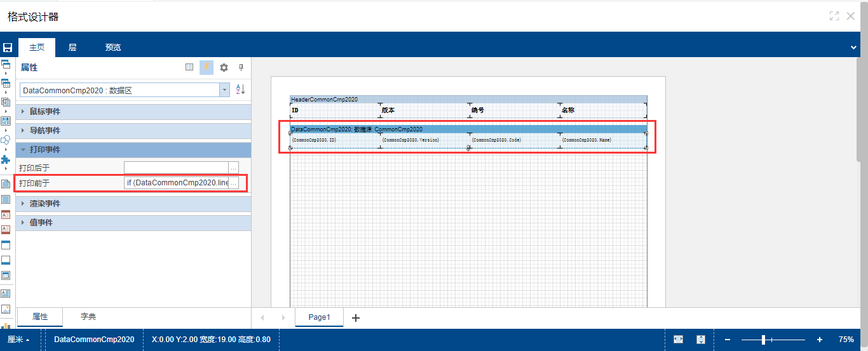Zoom in with plus button
This screenshot has width=868, height=351.
click(820, 340)
